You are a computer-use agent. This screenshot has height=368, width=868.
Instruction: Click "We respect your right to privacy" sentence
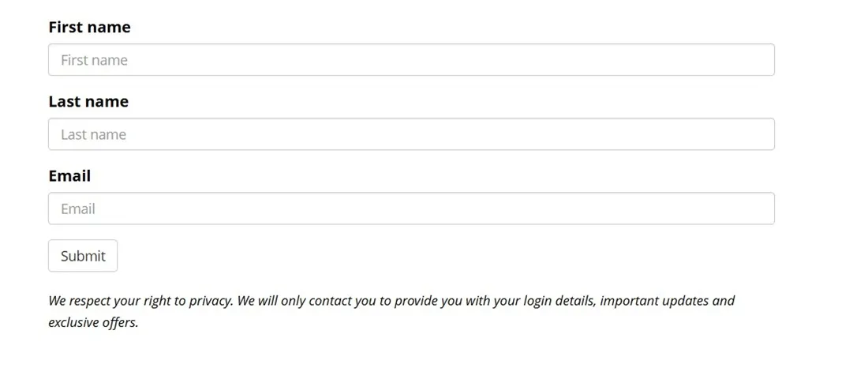click(140, 301)
